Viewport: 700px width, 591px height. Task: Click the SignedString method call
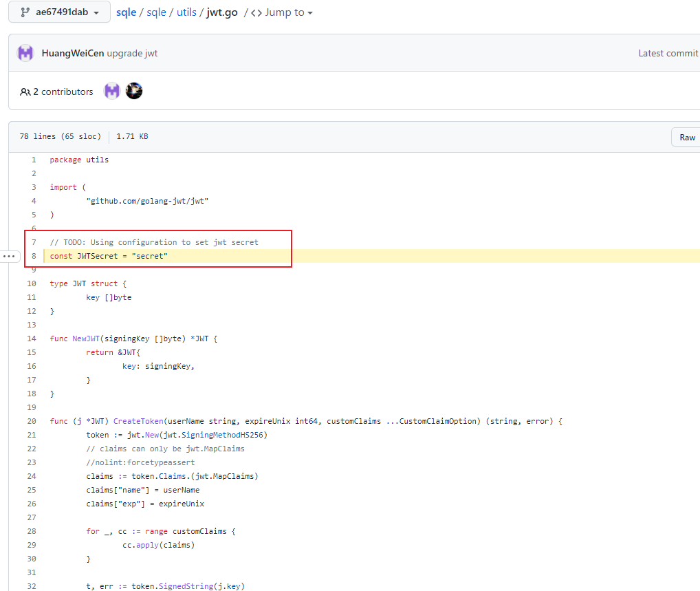pos(181,586)
